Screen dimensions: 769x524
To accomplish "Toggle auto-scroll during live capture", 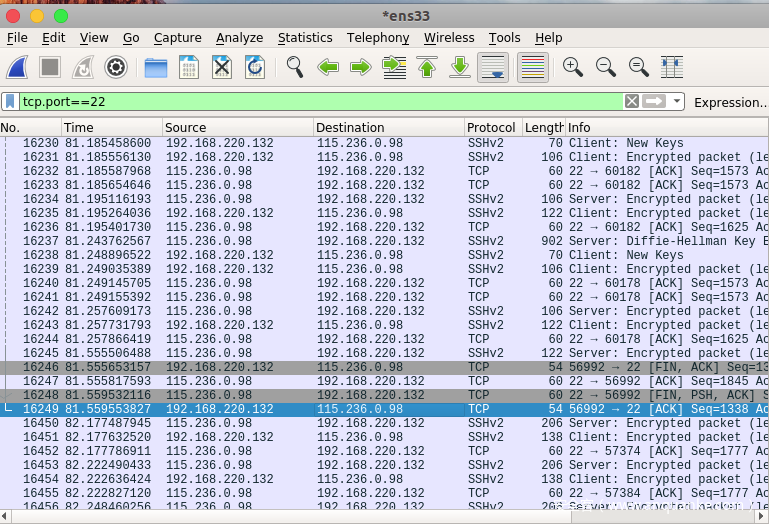I will [x=491, y=68].
